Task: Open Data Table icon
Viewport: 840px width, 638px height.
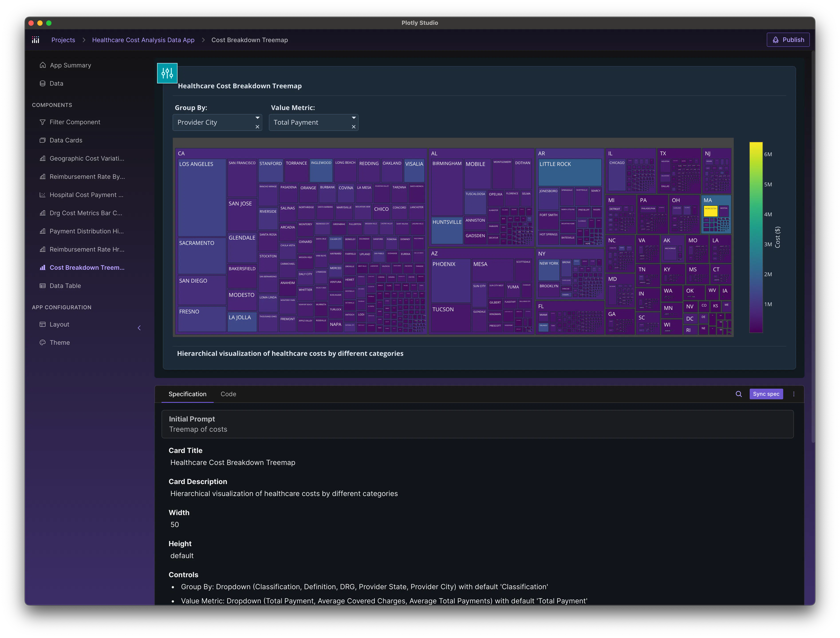Action: pyautogui.click(x=43, y=286)
